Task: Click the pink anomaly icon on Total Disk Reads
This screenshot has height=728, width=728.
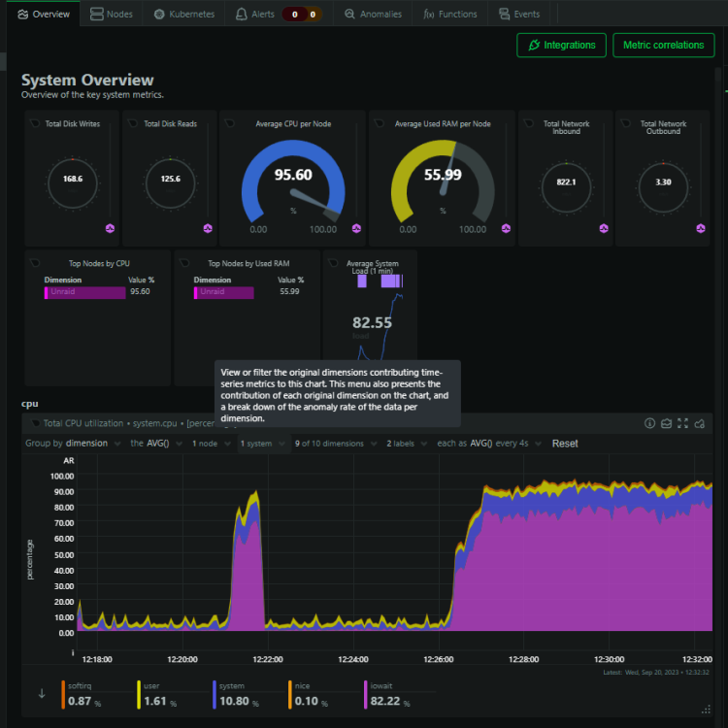Action: (208, 228)
